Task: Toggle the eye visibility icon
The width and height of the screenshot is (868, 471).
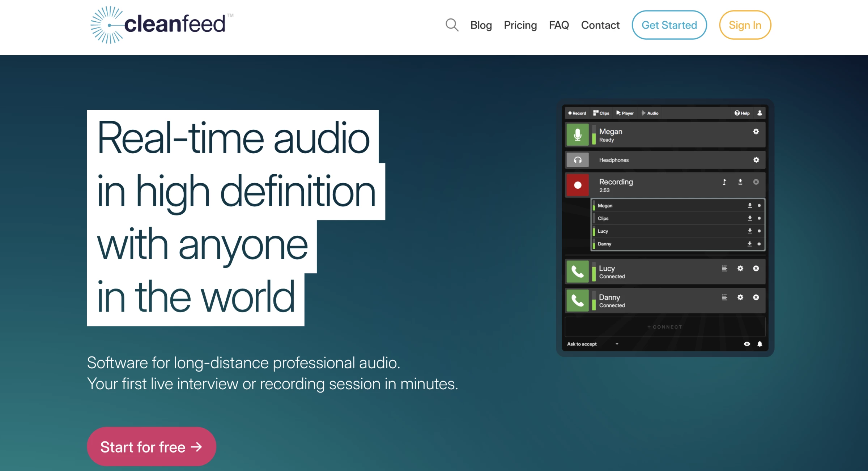Action: pyautogui.click(x=747, y=344)
